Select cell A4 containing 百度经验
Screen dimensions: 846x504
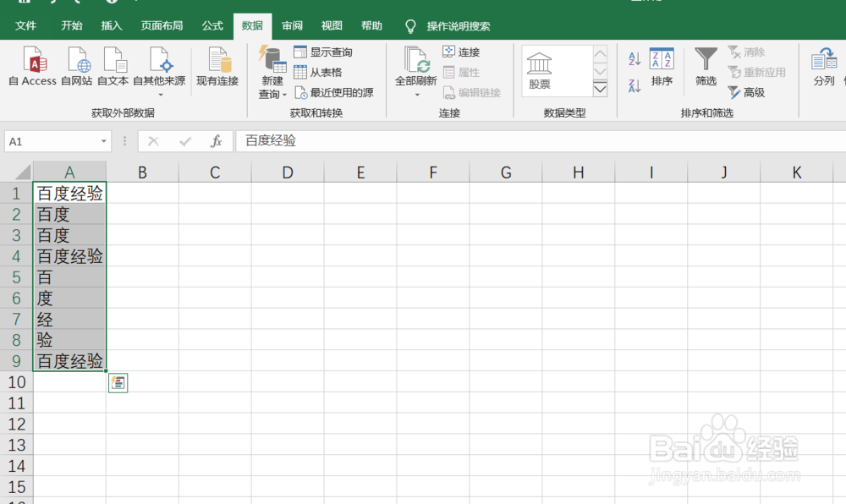[69, 256]
